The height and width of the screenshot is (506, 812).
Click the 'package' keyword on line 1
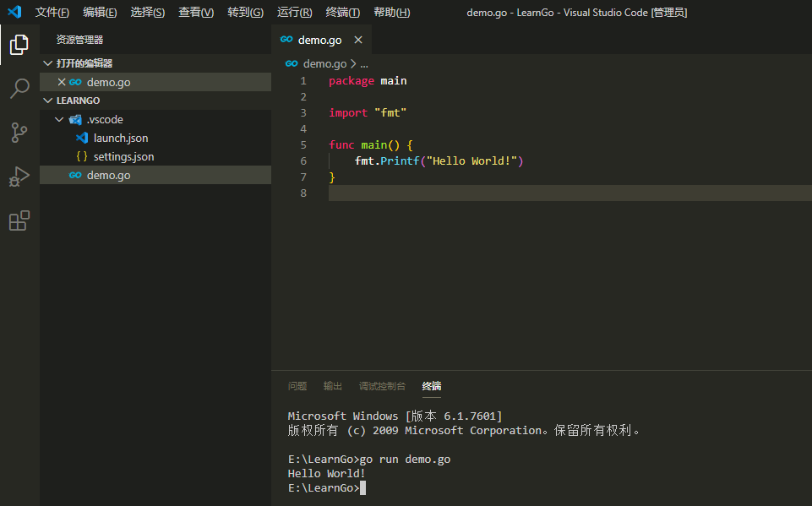pyautogui.click(x=352, y=81)
